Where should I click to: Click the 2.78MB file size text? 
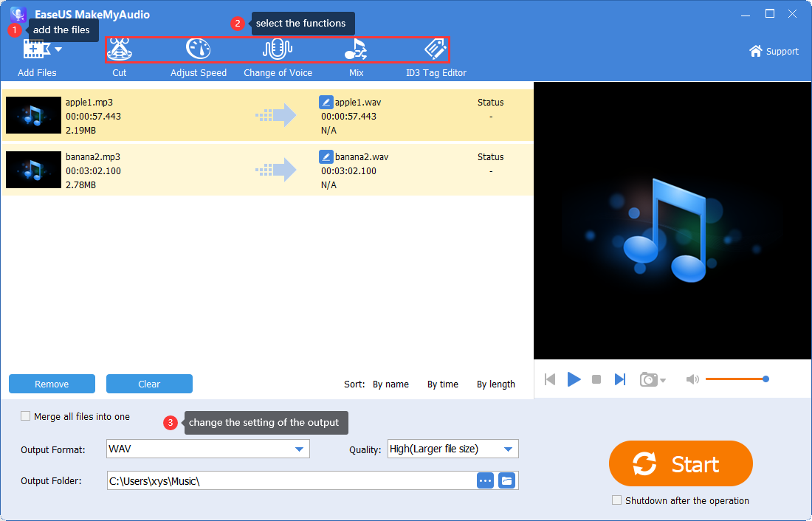(x=80, y=184)
